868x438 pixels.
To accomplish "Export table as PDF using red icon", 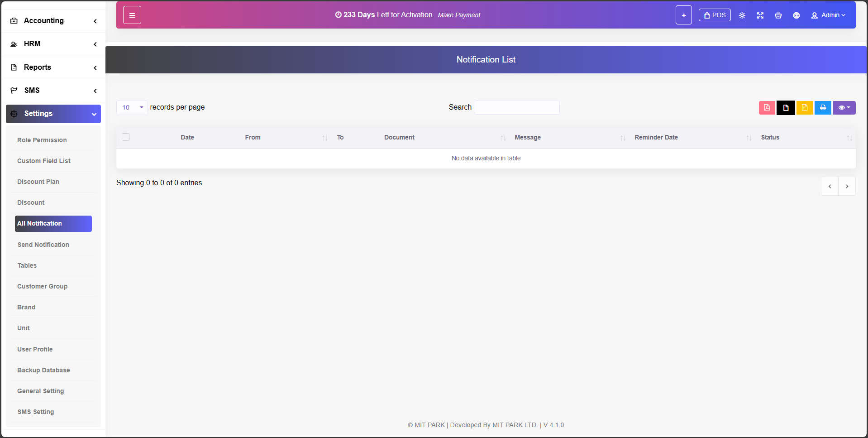I will [x=767, y=108].
